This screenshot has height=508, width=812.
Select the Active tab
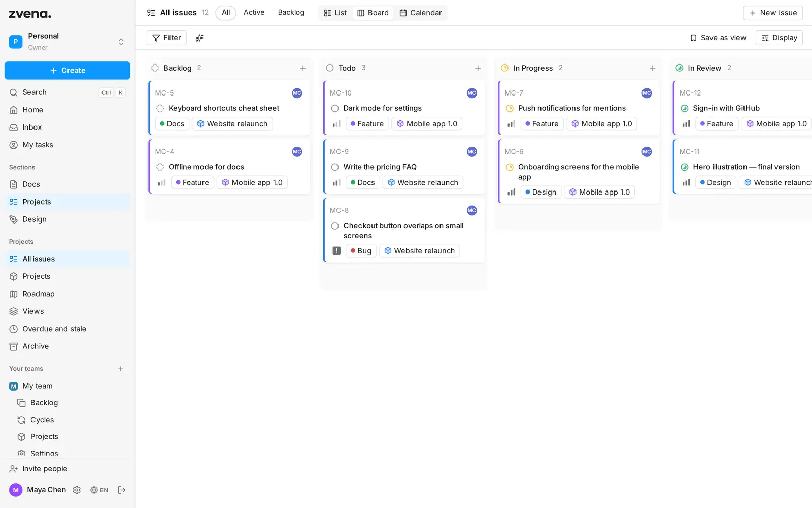pyautogui.click(x=254, y=13)
